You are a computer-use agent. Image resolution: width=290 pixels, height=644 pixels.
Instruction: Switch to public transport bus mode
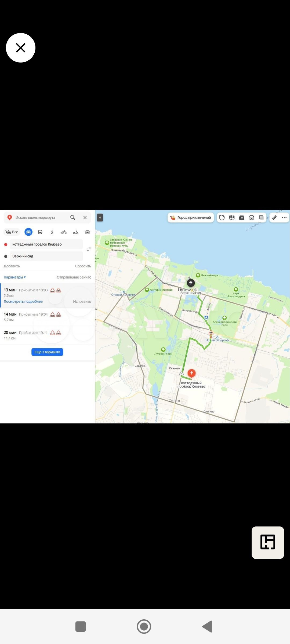[x=40, y=232]
